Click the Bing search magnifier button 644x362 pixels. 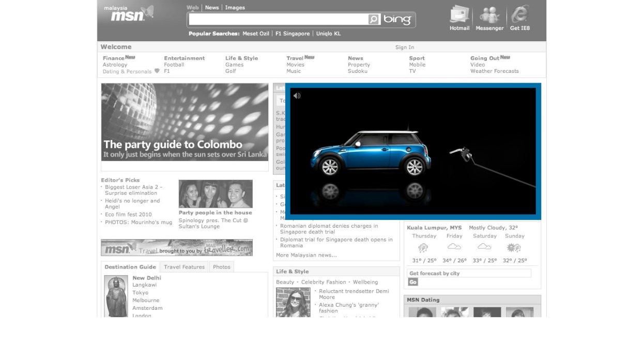tap(374, 20)
